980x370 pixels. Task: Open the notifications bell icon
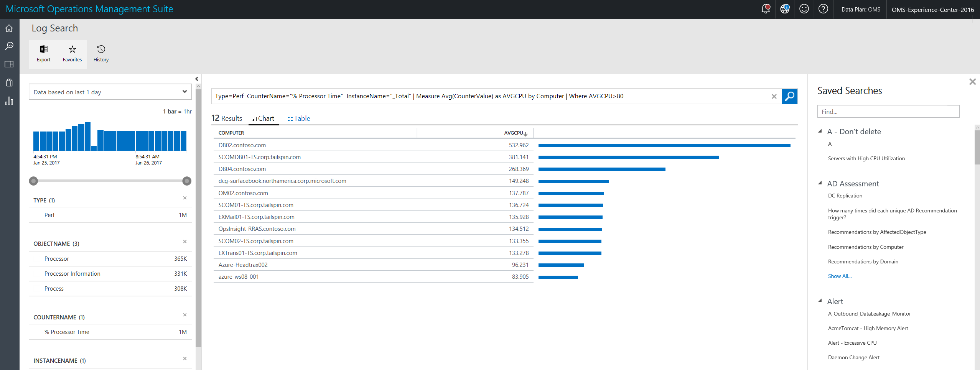(x=766, y=9)
